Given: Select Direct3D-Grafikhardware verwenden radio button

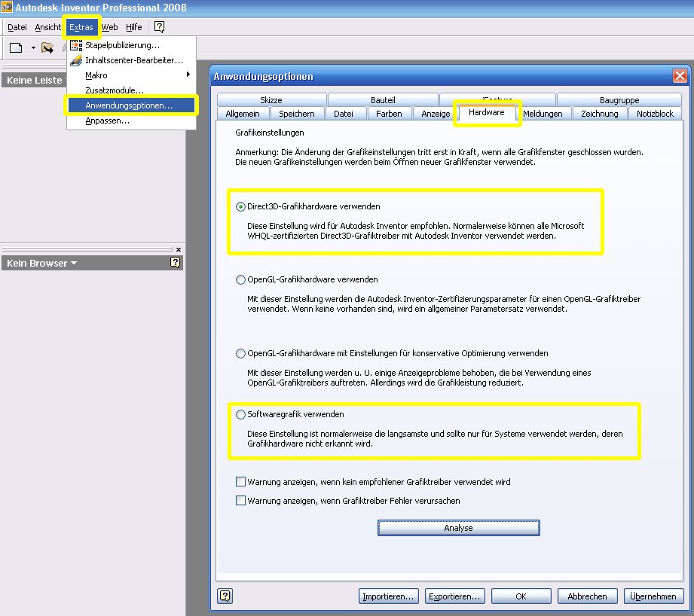Looking at the screenshot, I should [x=240, y=206].
